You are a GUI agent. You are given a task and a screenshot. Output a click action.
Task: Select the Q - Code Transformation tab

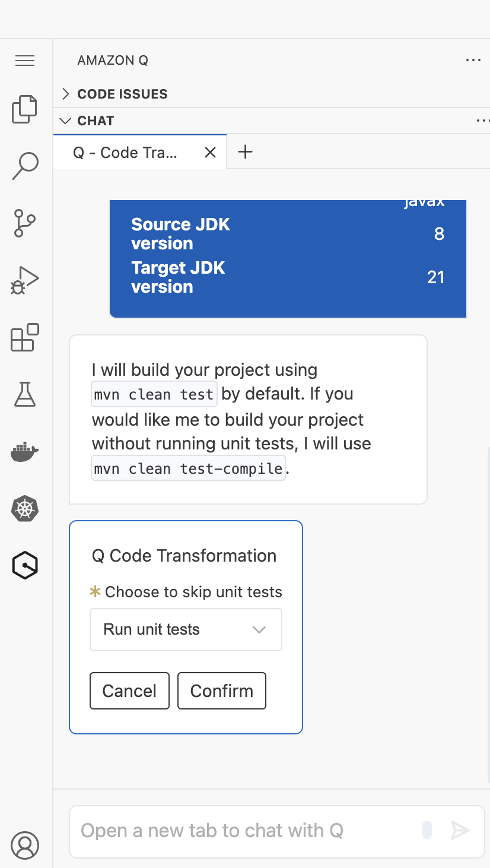pos(125,153)
